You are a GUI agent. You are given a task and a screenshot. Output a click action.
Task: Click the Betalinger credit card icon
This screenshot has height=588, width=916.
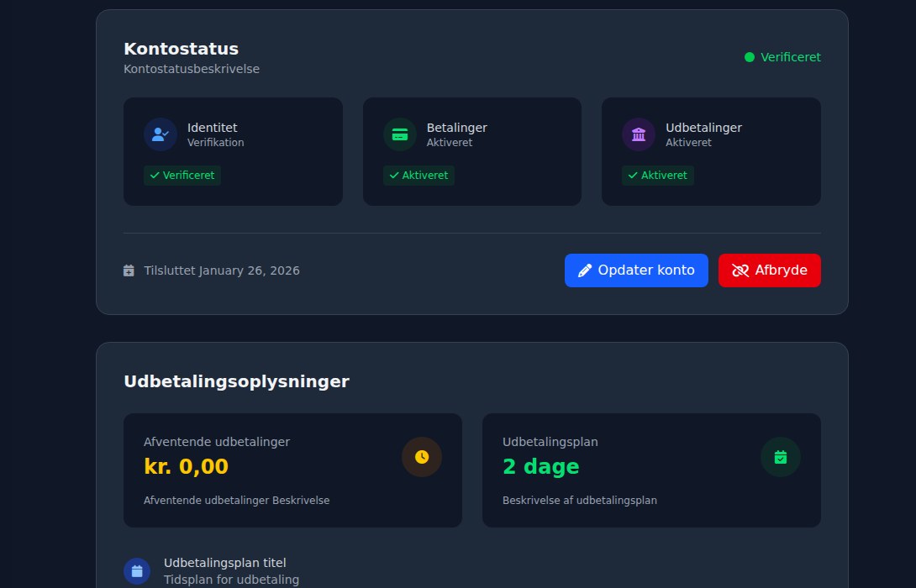(x=399, y=134)
